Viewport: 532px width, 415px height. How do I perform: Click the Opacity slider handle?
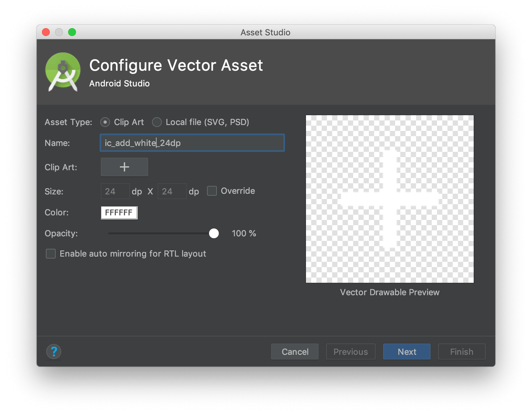214,233
